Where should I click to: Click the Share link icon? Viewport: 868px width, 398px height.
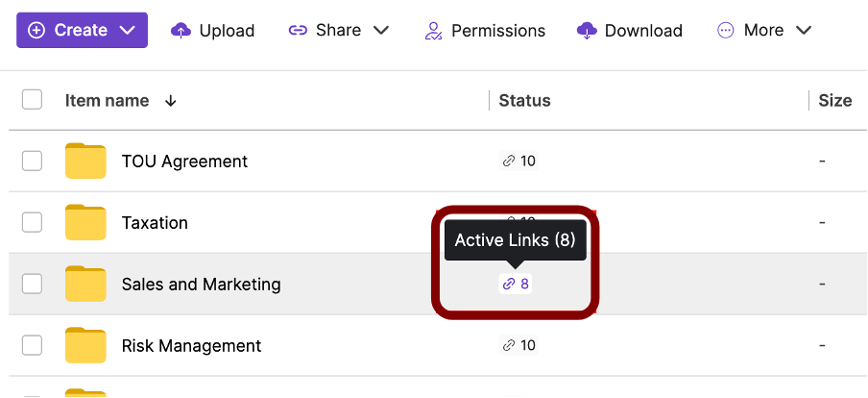(298, 31)
